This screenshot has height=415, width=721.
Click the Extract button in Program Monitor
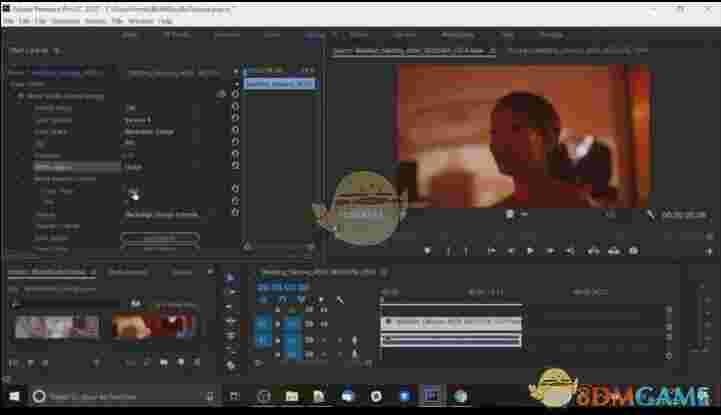[614, 251]
